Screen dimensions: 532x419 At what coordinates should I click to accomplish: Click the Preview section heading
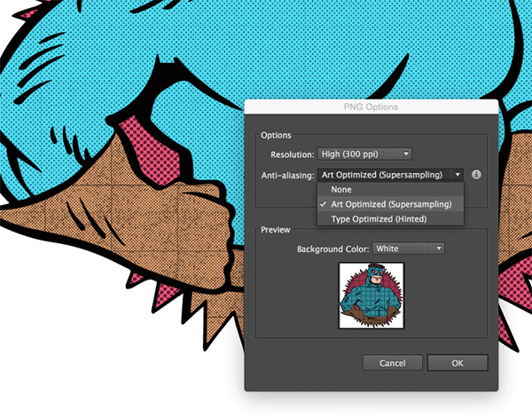(x=276, y=230)
